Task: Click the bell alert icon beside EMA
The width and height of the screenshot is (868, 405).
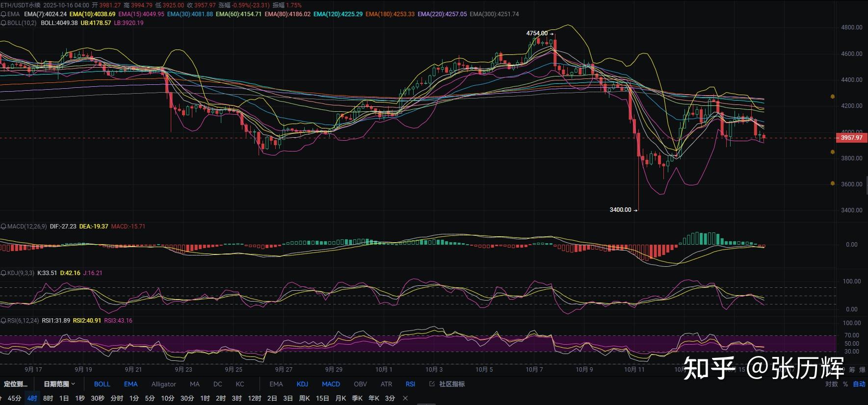Action: point(3,14)
